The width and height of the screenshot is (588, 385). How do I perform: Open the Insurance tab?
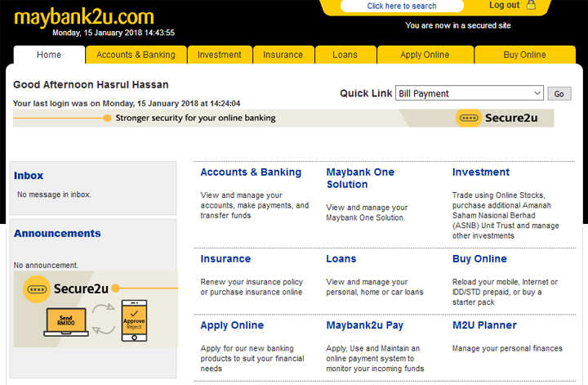tap(283, 55)
